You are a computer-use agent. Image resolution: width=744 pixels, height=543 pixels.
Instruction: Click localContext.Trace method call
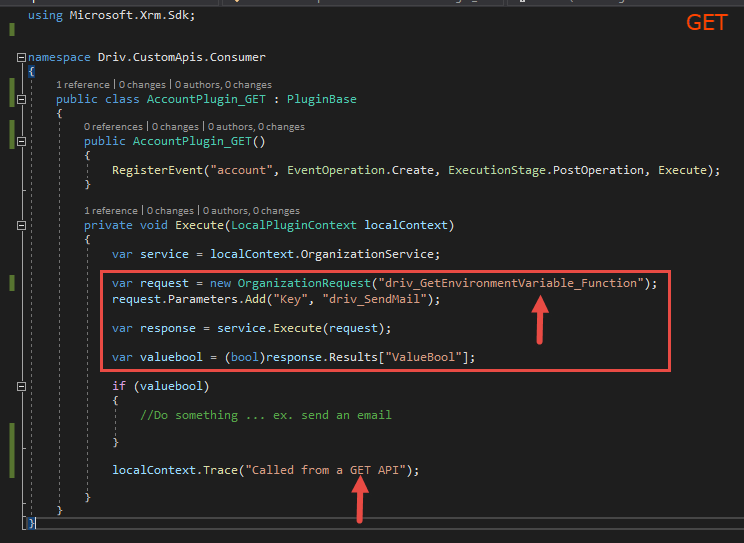pos(175,470)
